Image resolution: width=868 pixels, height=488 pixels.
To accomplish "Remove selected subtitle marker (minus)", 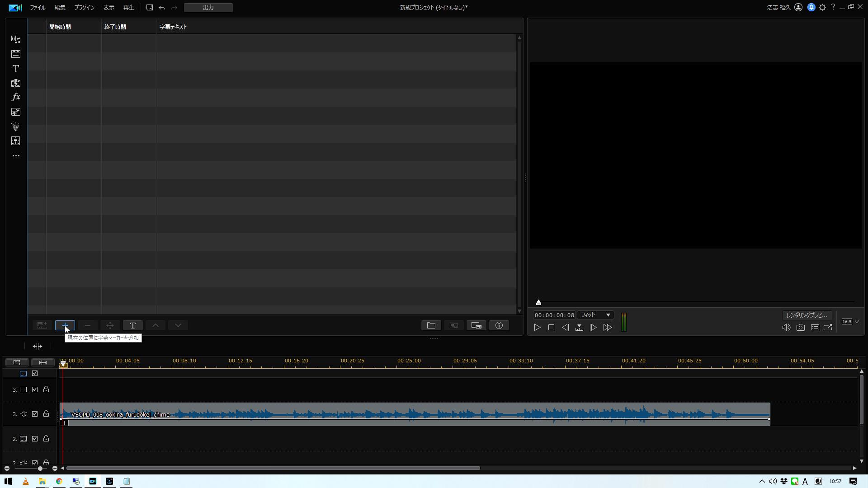I will pos(88,325).
